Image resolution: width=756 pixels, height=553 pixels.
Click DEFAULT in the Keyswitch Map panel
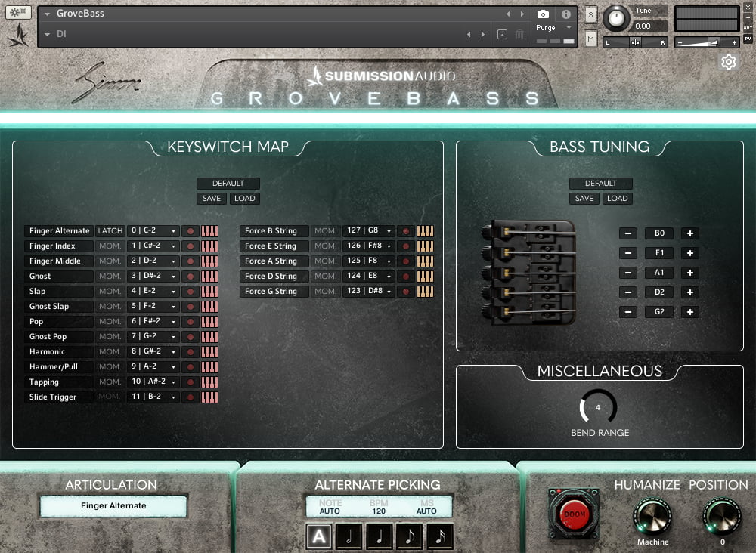pyautogui.click(x=228, y=184)
